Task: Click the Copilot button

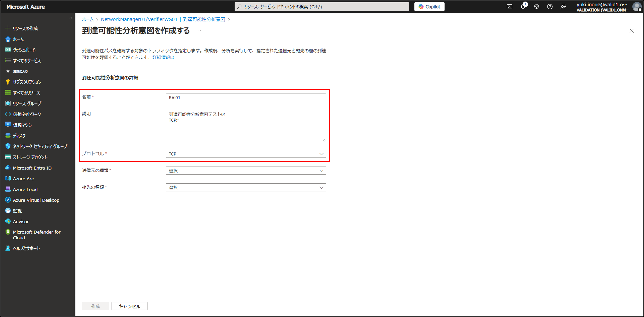Action: 429,7
